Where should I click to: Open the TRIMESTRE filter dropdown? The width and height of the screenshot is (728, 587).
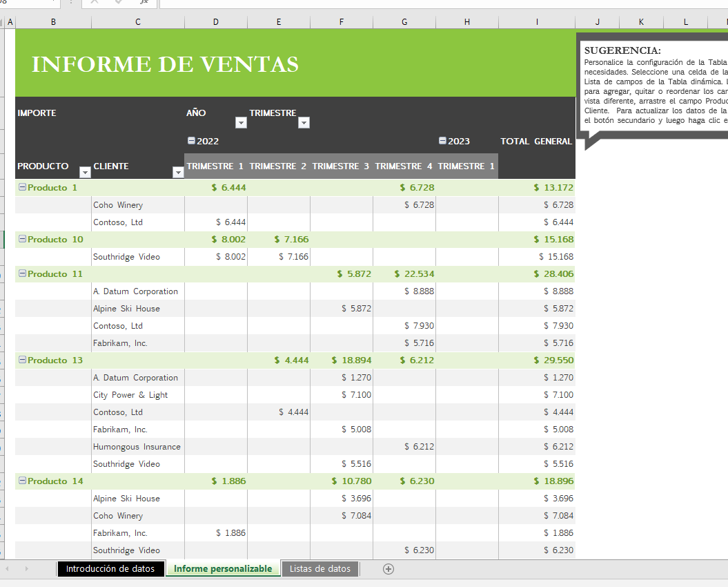click(x=304, y=122)
